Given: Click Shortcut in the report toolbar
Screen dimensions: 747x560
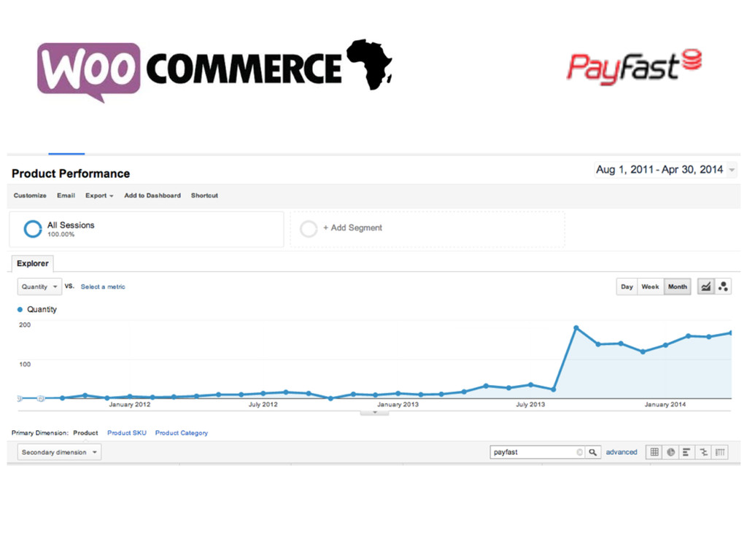Looking at the screenshot, I should pyautogui.click(x=204, y=195).
